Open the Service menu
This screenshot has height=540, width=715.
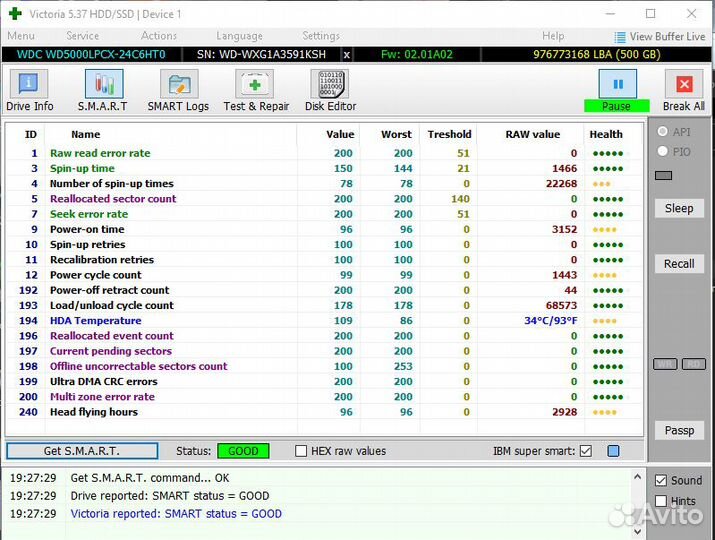[82, 36]
